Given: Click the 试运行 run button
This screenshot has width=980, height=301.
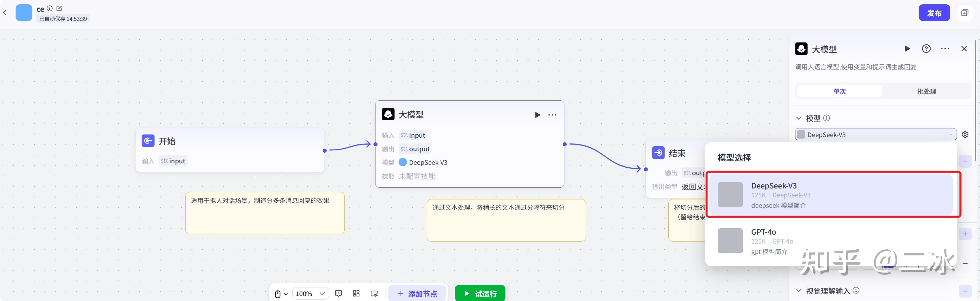Looking at the screenshot, I should (x=480, y=293).
